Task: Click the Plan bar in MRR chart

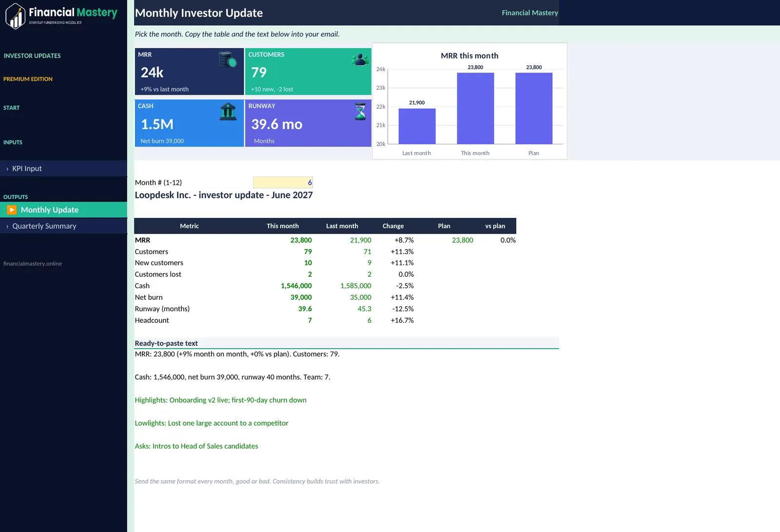Action: tap(534, 108)
